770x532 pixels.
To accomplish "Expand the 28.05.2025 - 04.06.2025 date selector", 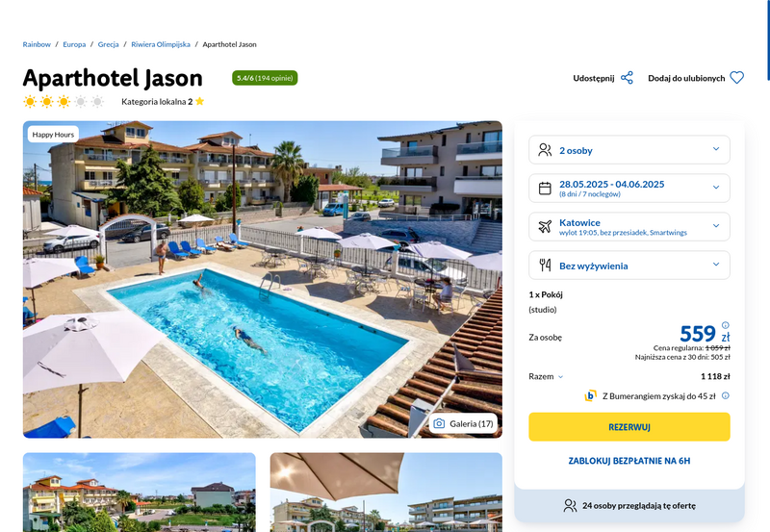I will point(629,189).
